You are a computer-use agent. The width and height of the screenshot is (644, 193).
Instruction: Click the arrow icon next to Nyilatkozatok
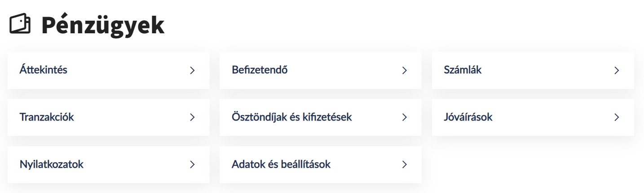coord(192,165)
